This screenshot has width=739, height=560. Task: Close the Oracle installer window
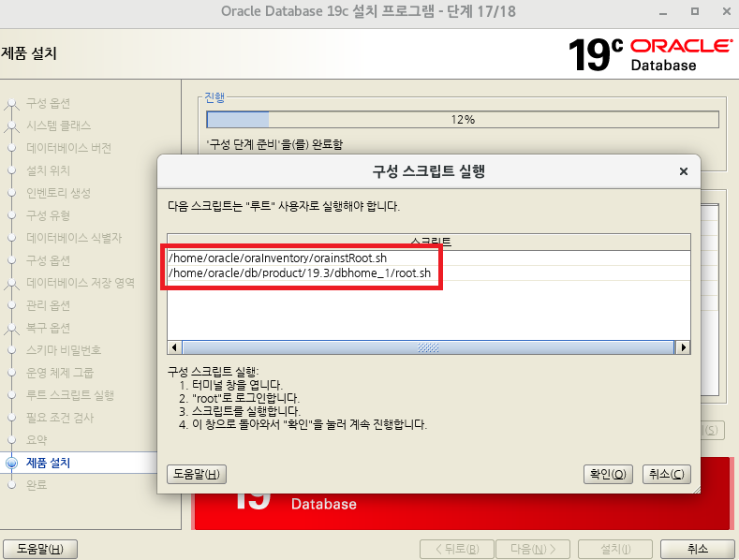coord(726,11)
